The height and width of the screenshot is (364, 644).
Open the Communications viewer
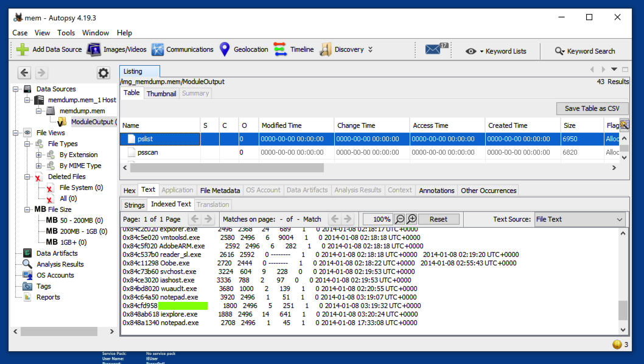[x=182, y=49]
